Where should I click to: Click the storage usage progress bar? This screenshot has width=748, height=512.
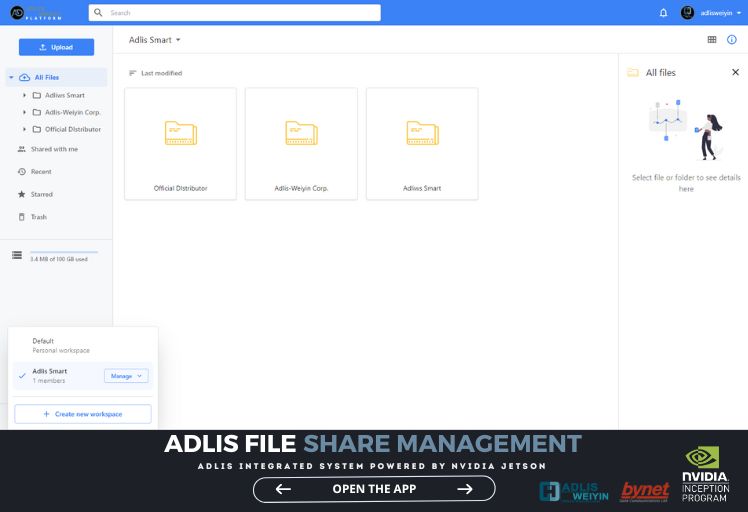pos(64,252)
